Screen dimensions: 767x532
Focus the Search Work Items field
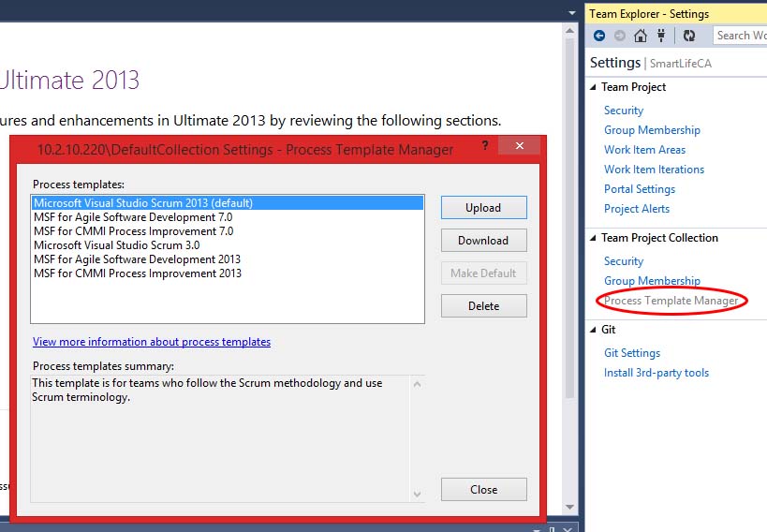pos(740,36)
